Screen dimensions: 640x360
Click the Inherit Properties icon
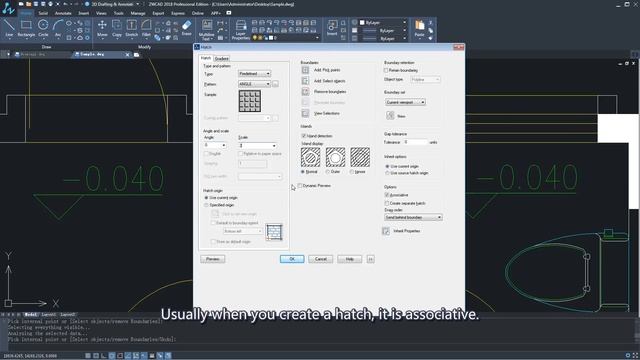tap(386, 231)
